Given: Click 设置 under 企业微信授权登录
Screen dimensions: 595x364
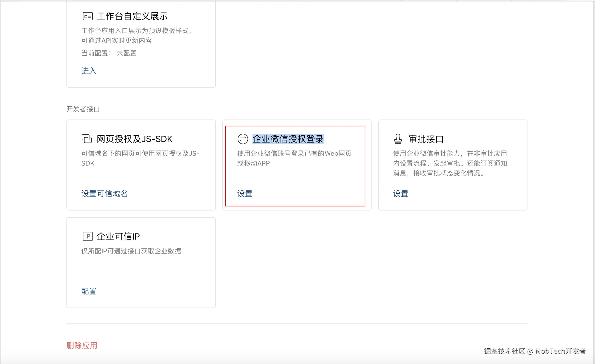Looking at the screenshot, I should (245, 194).
